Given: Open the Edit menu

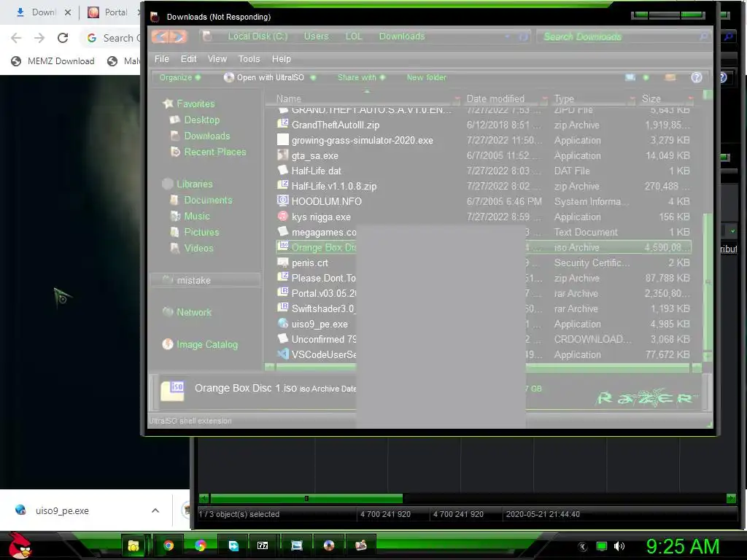Looking at the screenshot, I should tap(189, 58).
